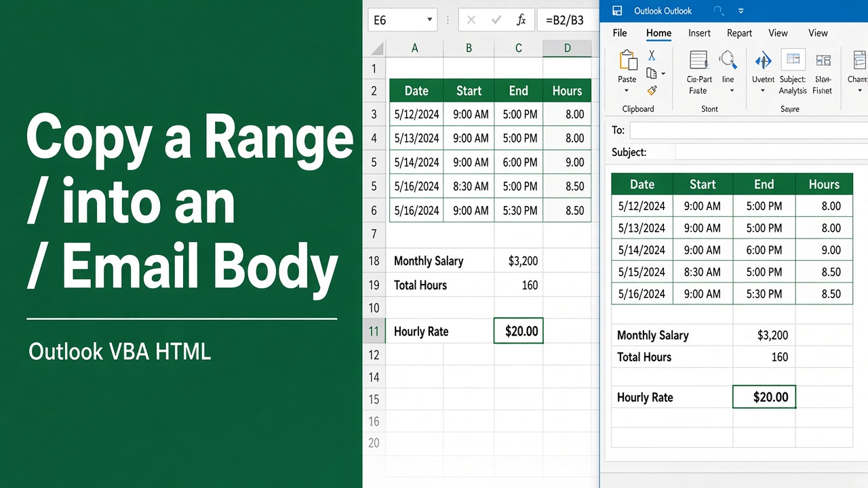
Task: Click the Slaw-Fishet ribbon icon
Action: coord(823,60)
